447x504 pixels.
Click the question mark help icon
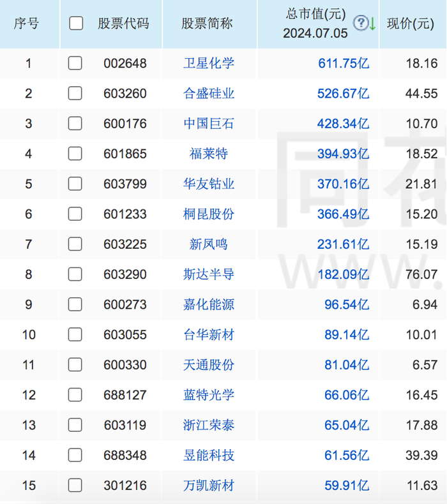tap(360, 23)
